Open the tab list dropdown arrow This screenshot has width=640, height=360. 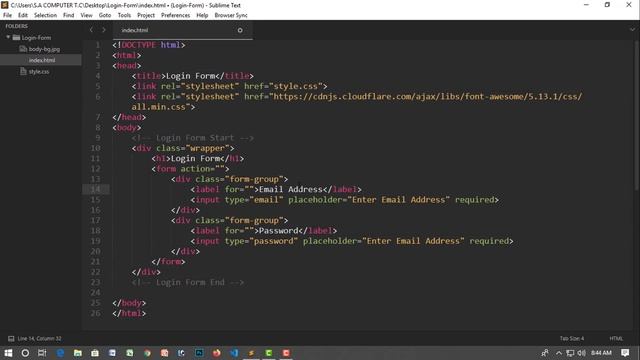632,29
